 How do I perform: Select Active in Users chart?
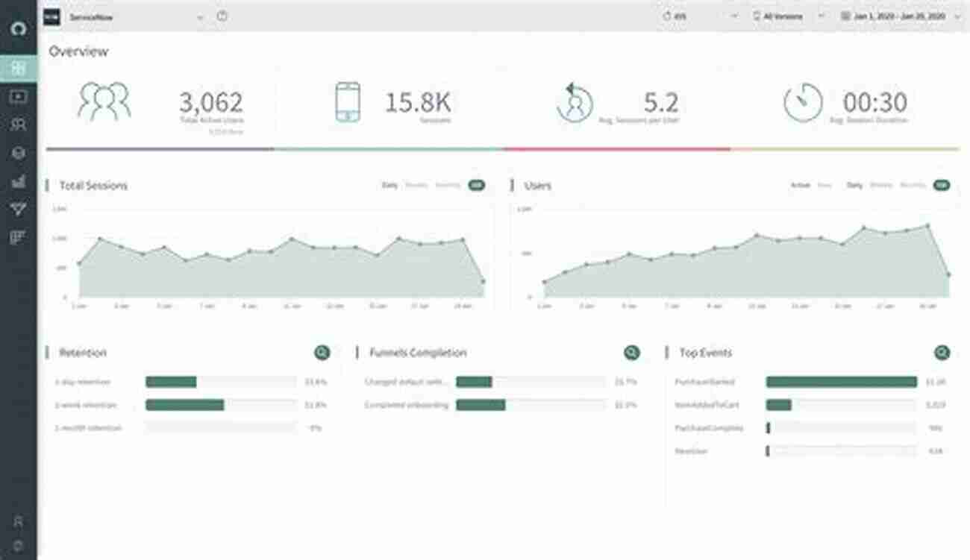[x=800, y=185]
